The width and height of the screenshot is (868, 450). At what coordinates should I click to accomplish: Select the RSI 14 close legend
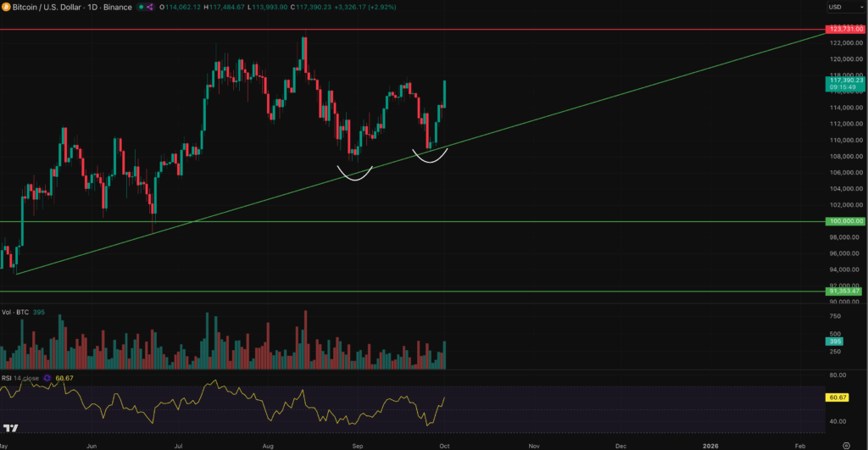coord(20,378)
